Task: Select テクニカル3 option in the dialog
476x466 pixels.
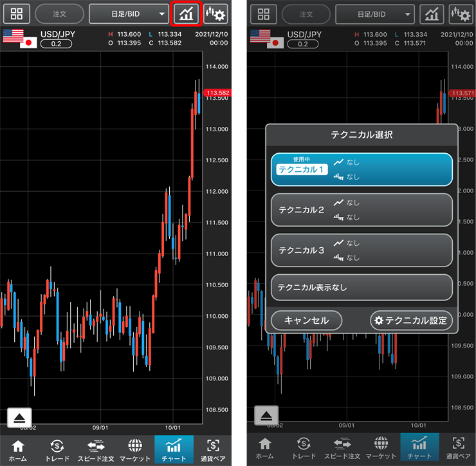Action: [362, 250]
